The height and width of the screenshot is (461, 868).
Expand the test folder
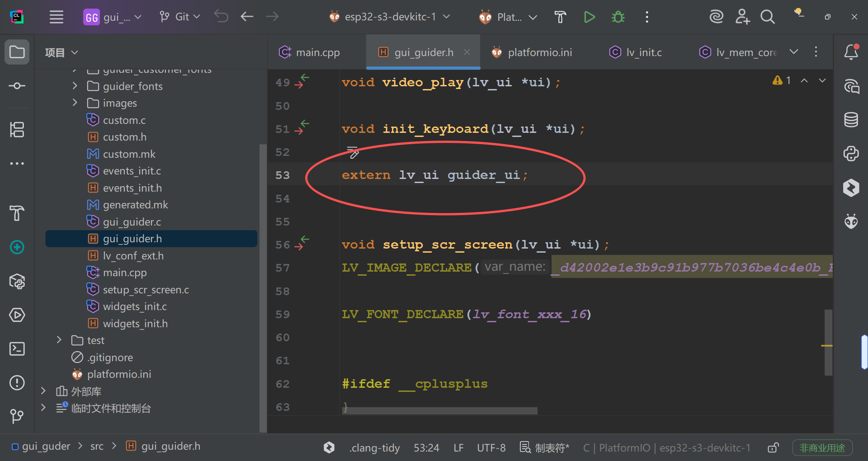[x=59, y=340]
